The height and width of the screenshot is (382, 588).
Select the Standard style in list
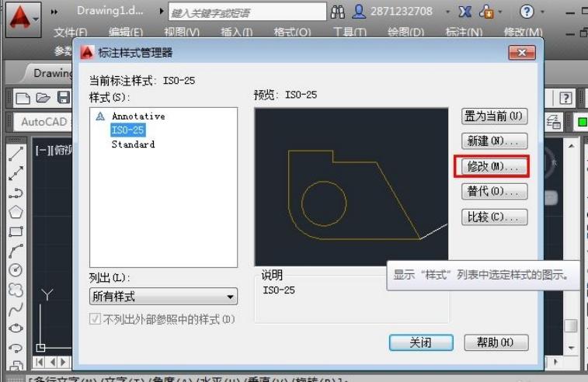click(x=133, y=144)
